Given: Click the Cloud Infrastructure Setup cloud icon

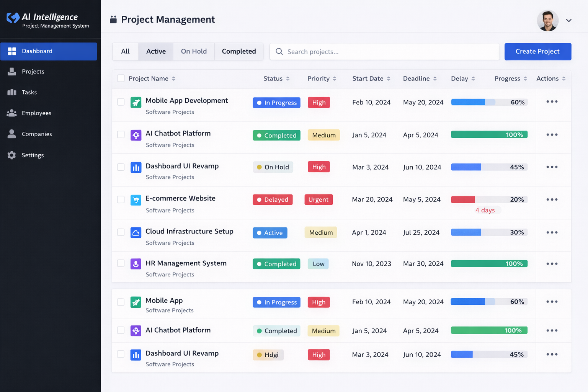Looking at the screenshot, I should click(136, 233).
